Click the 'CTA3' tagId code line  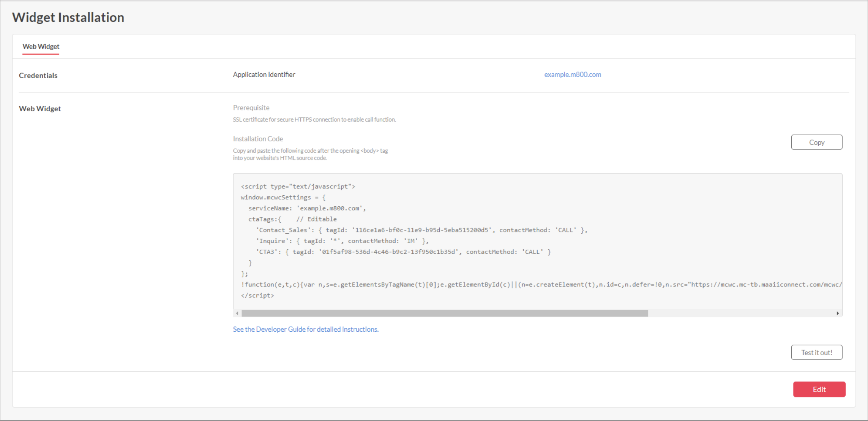[x=404, y=252]
